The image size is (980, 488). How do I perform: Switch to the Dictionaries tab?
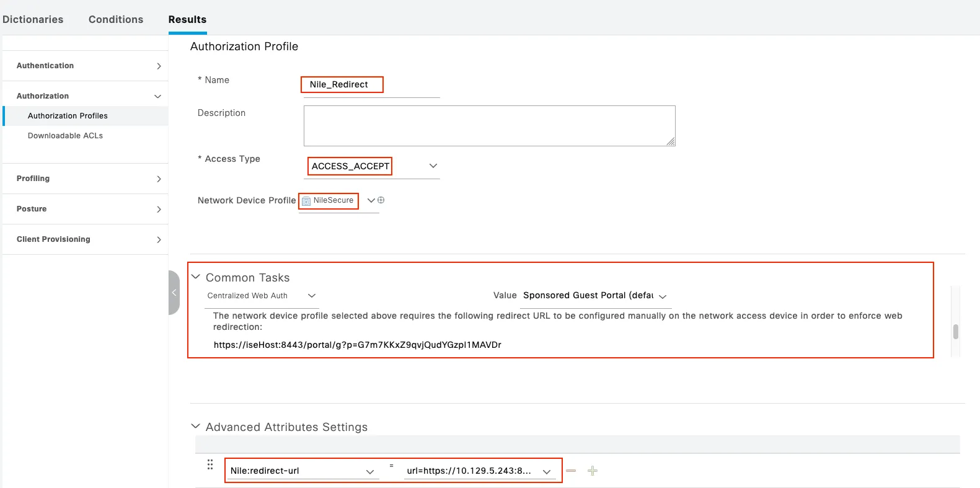pos(33,19)
